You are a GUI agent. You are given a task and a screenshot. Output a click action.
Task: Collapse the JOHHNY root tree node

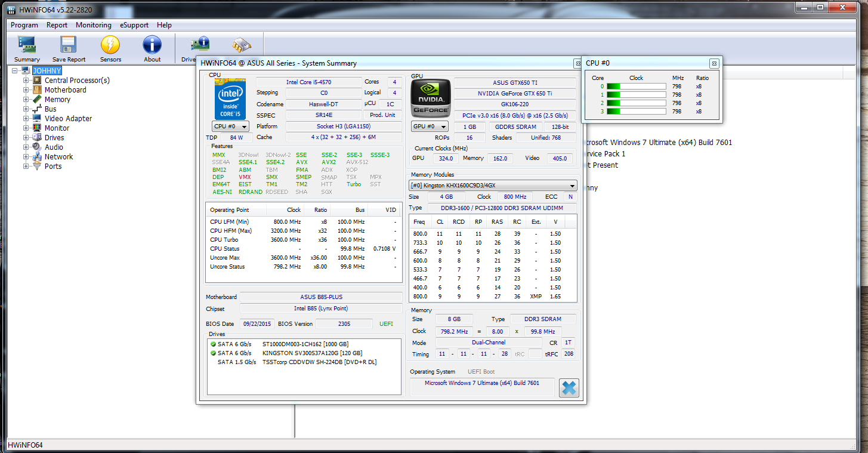[x=16, y=70]
